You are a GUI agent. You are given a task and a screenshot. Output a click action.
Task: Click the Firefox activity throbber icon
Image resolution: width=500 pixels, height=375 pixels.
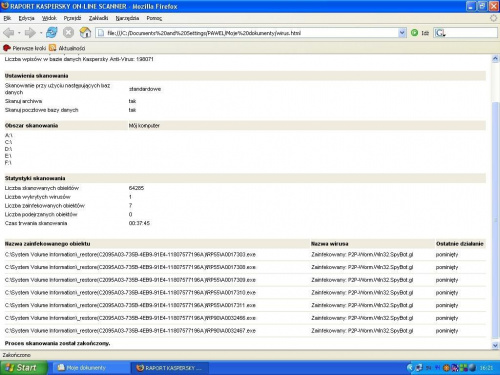coord(493,18)
